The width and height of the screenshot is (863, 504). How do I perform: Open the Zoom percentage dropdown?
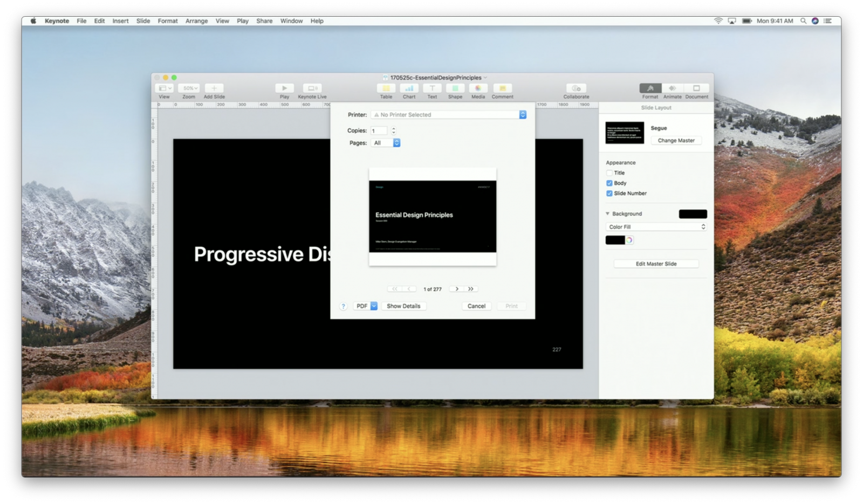click(188, 88)
